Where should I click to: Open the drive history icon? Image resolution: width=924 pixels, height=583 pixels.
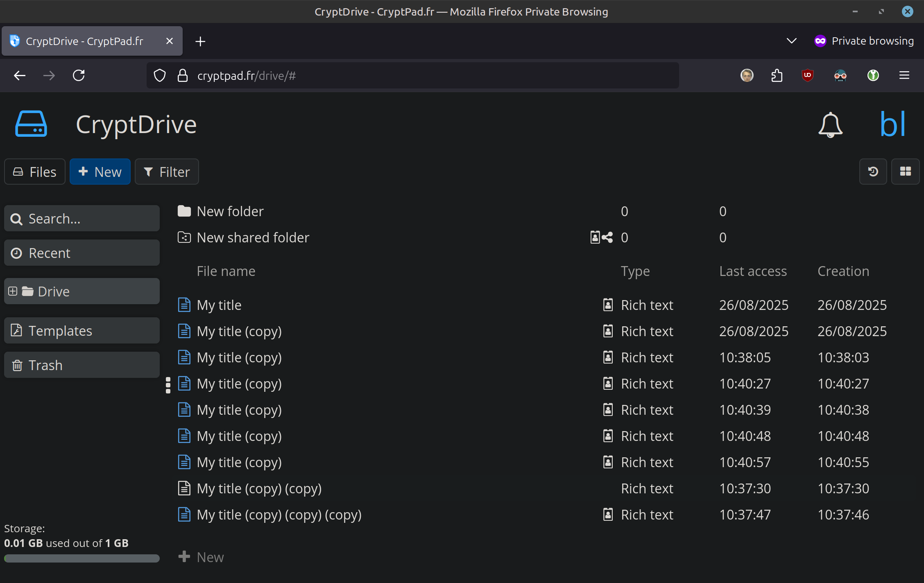click(873, 172)
